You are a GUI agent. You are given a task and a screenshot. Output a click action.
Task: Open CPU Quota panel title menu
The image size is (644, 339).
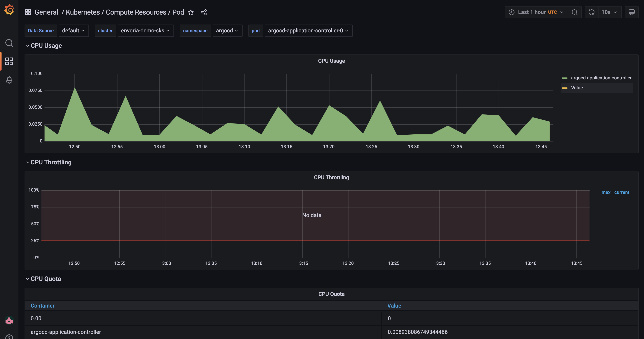(331, 294)
